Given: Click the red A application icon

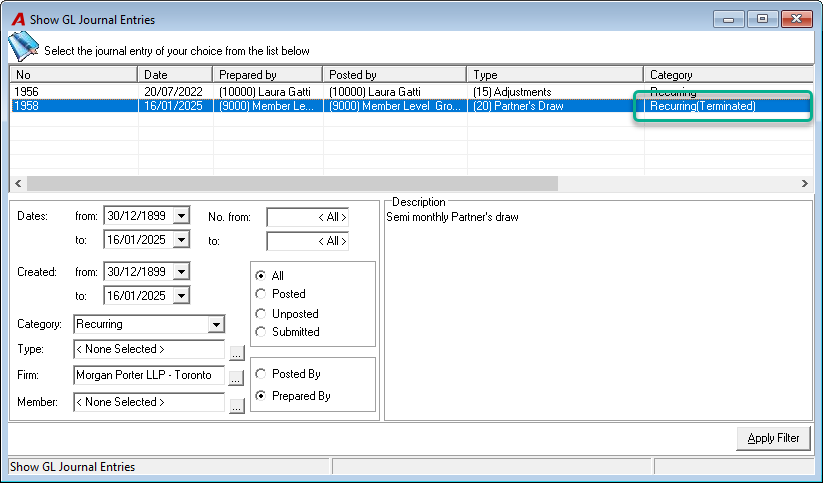Looking at the screenshot, I should click(18, 19).
